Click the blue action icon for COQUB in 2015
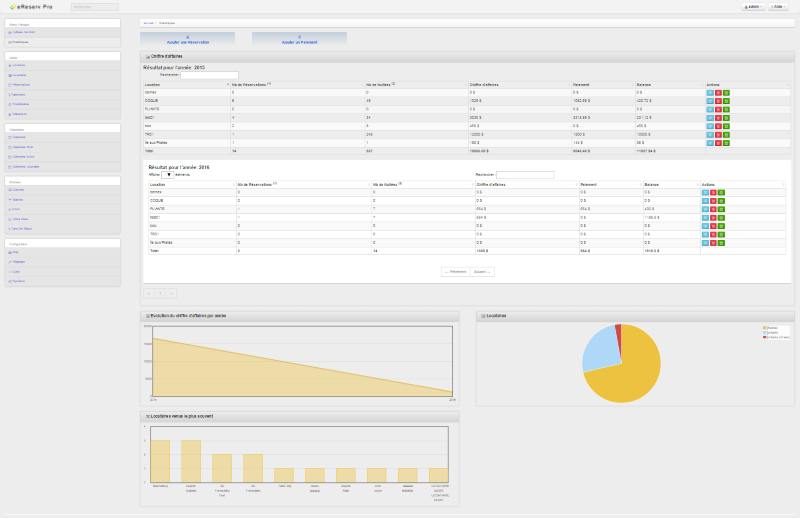Screen dimensions: 800x518 pos(709,100)
